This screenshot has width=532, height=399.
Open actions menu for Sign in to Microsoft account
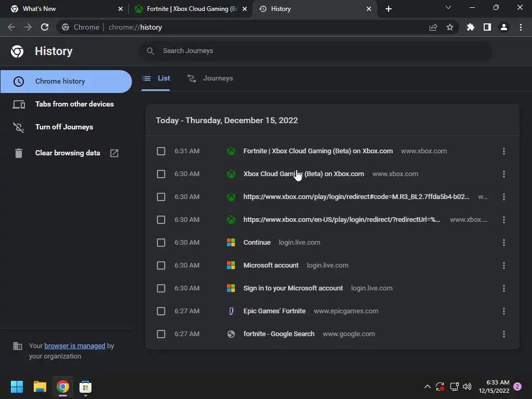[504, 288]
